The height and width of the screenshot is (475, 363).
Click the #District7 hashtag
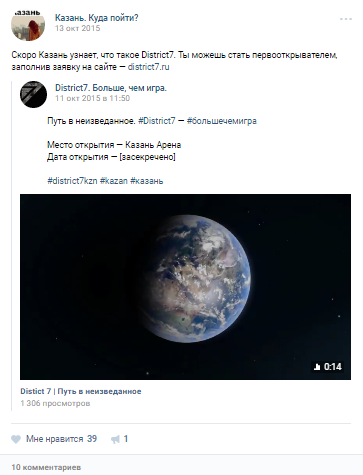[157, 121]
